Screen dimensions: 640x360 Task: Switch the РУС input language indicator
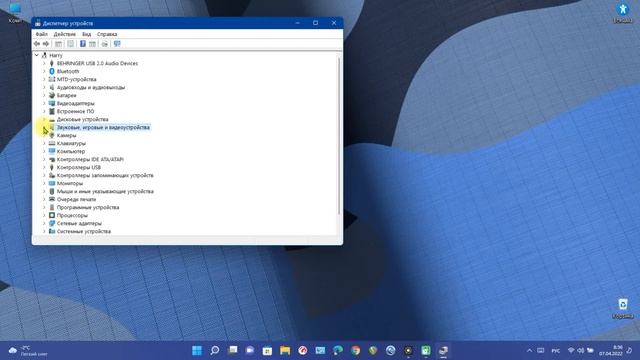click(x=556, y=351)
